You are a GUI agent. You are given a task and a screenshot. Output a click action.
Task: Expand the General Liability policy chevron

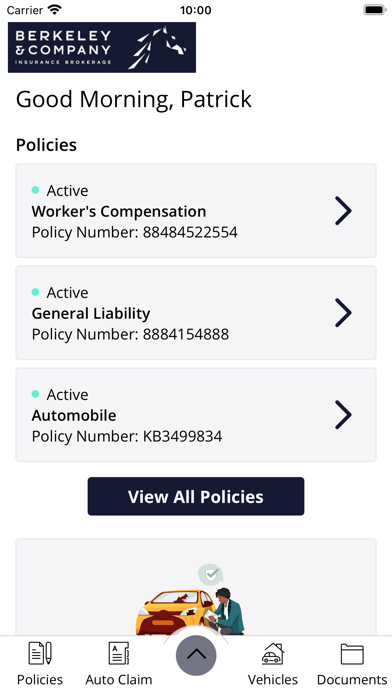tap(343, 313)
